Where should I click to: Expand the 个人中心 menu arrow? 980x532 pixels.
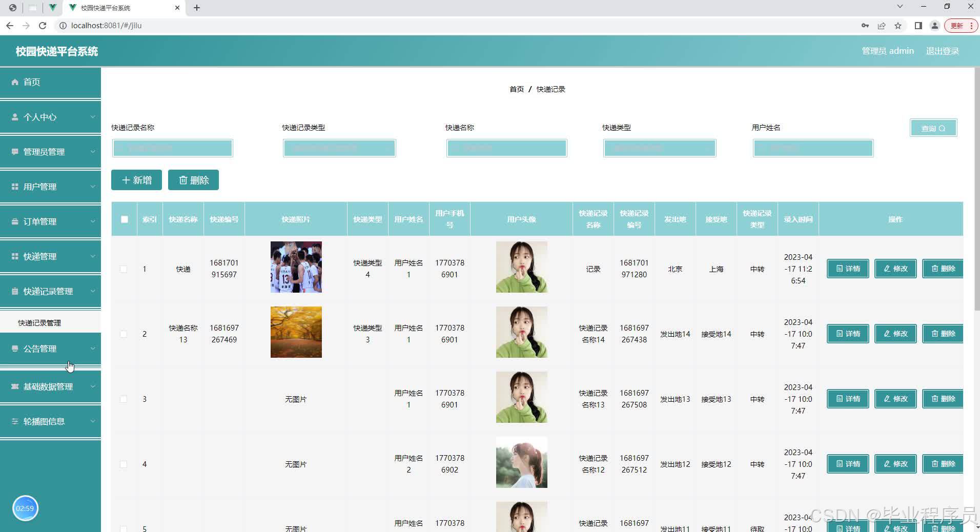(x=93, y=117)
